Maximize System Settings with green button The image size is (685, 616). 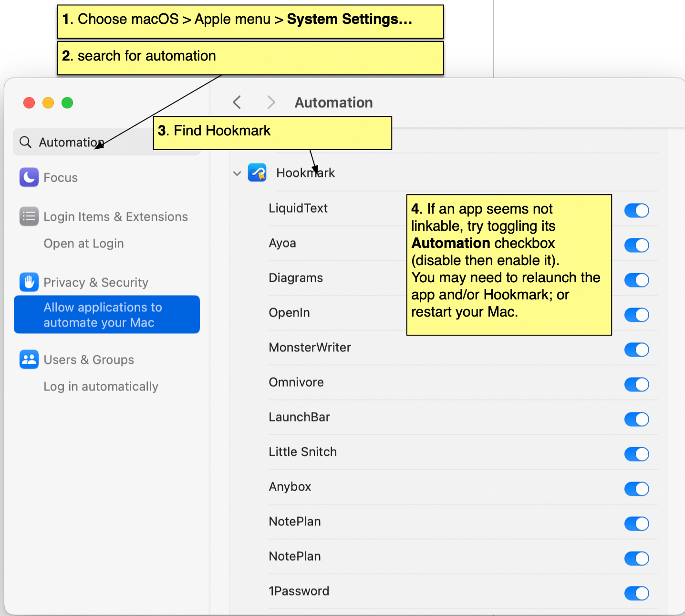click(67, 103)
